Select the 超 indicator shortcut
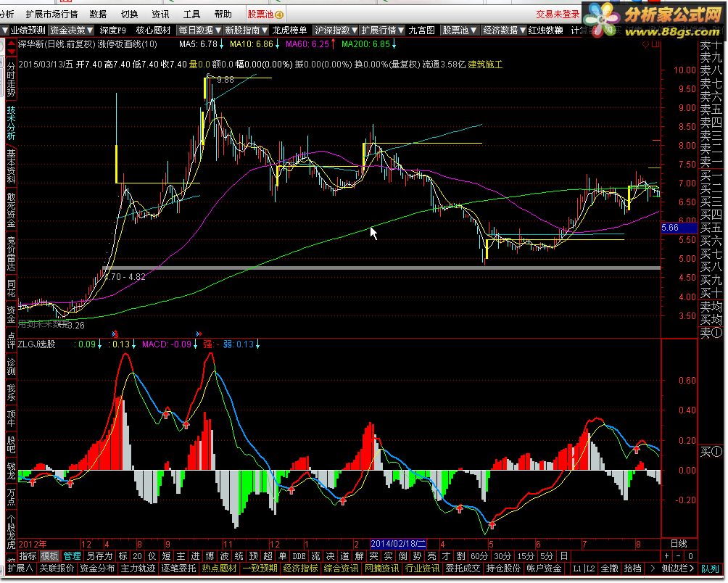 coord(268,556)
